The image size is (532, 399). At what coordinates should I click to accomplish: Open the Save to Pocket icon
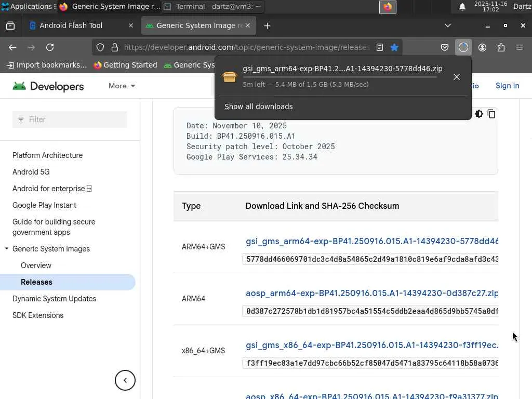point(445,47)
